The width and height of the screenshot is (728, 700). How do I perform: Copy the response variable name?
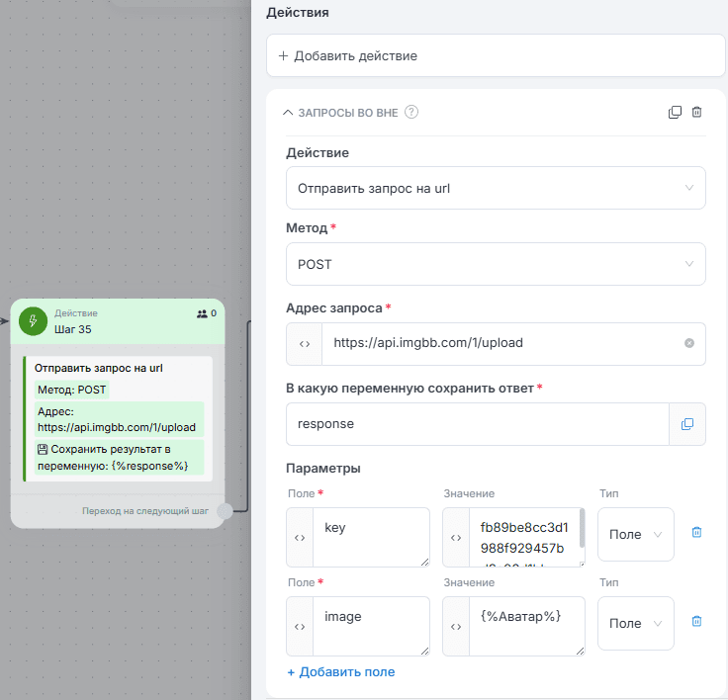(x=687, y=424)
